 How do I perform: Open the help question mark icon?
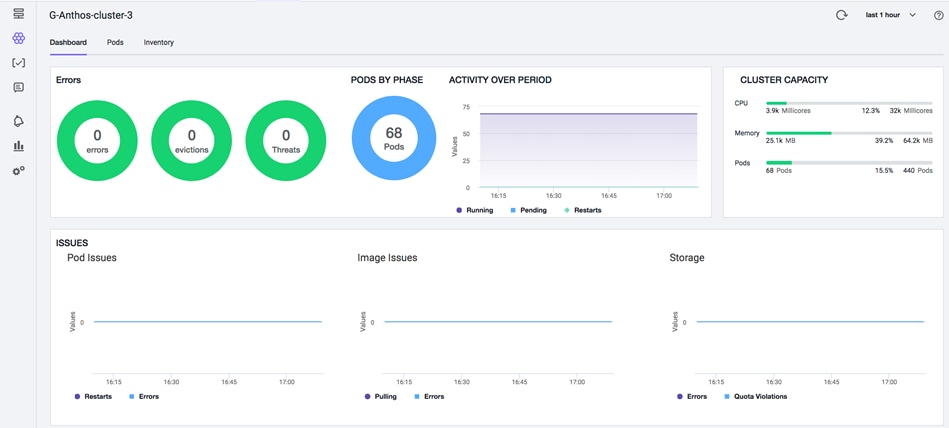coord(939,15)
